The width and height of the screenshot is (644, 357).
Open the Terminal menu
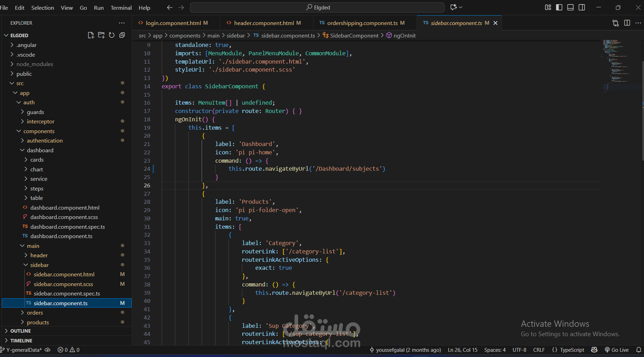(121, 8)
